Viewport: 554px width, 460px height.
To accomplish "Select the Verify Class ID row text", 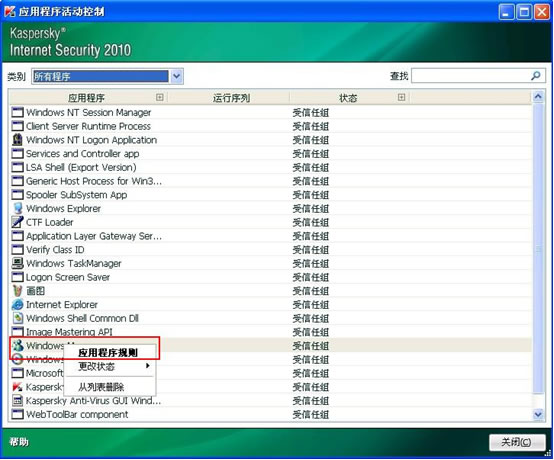I will click(55, 250).
